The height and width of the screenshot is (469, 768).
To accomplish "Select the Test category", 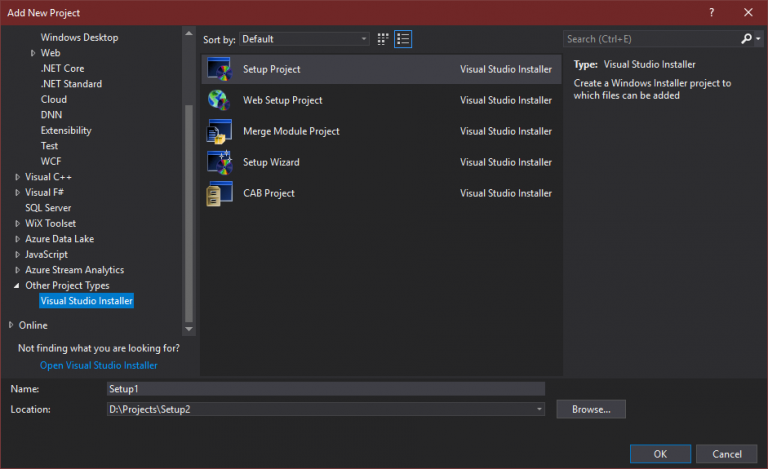I will coord(49,146).
